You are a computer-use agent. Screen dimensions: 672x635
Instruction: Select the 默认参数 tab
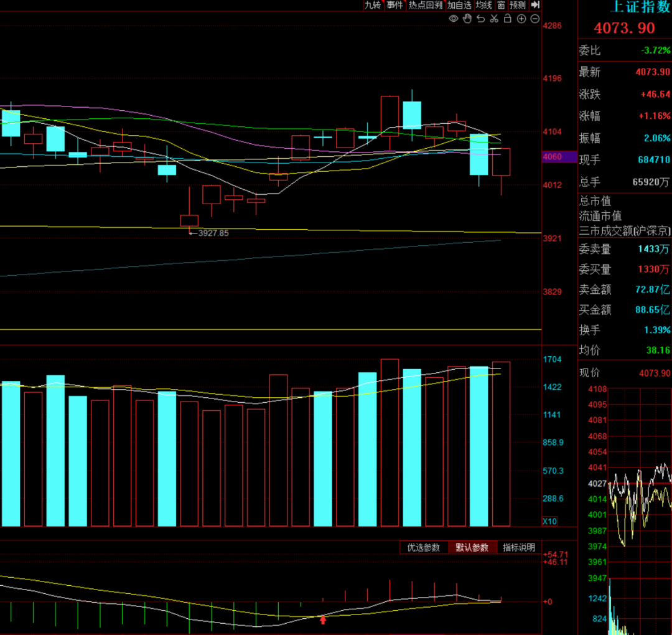(x=472, y=548)
